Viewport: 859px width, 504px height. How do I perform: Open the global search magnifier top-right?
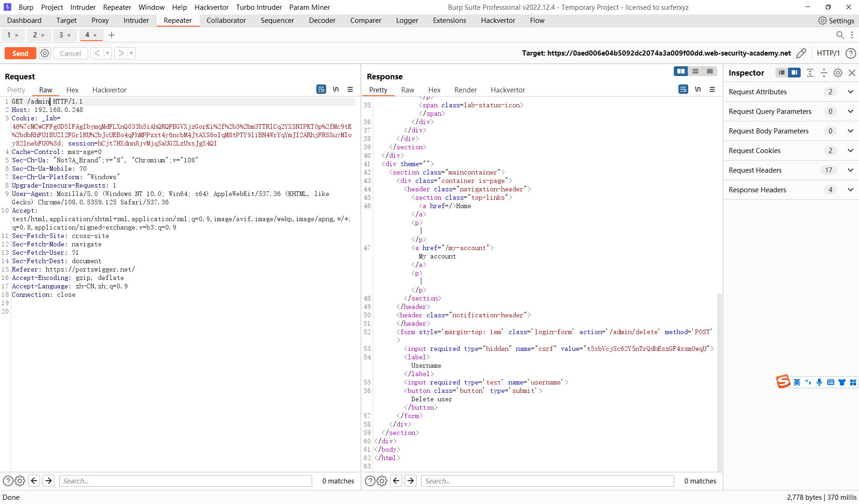click(840, 35)
